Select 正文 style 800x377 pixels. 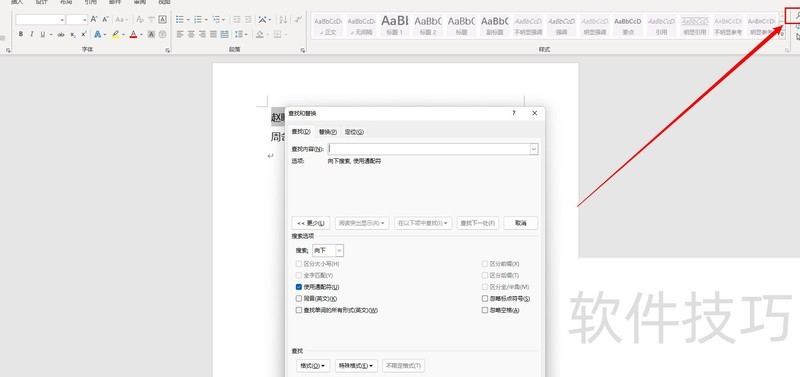point(328,25)
